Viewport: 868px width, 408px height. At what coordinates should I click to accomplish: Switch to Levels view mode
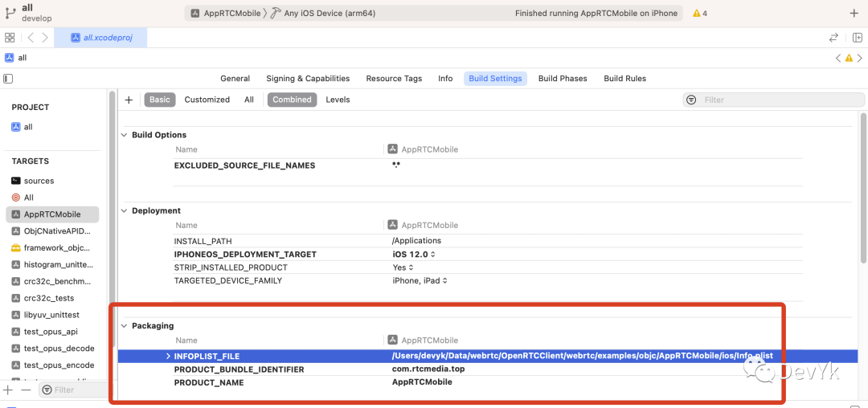click(x=338, y=100)
